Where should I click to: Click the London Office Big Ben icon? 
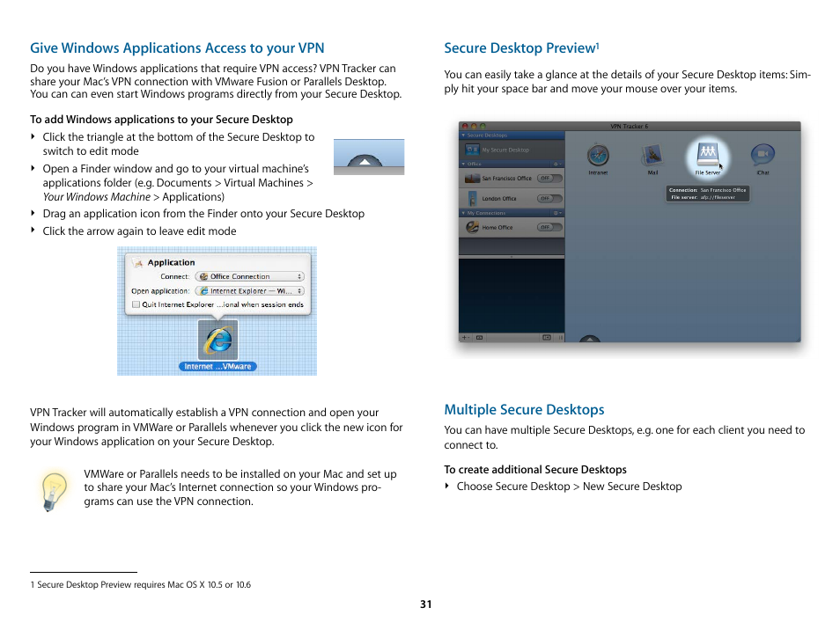(473, 199)
